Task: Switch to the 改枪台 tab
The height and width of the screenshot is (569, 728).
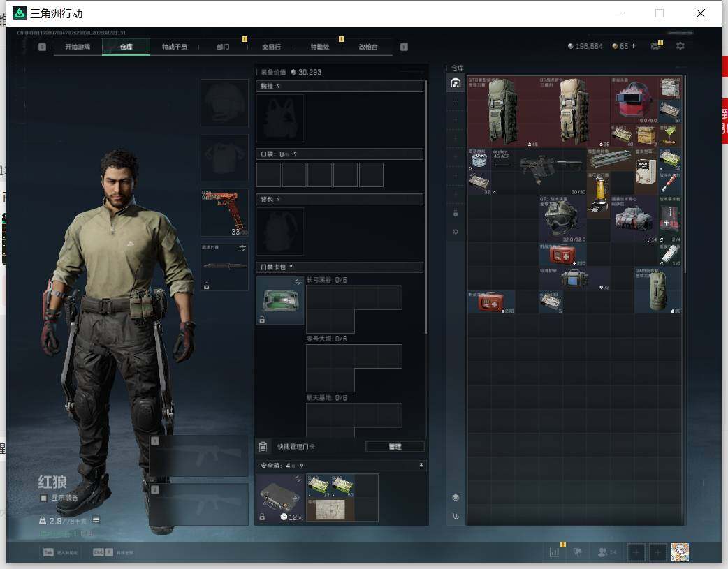Action: pos(368,47)
